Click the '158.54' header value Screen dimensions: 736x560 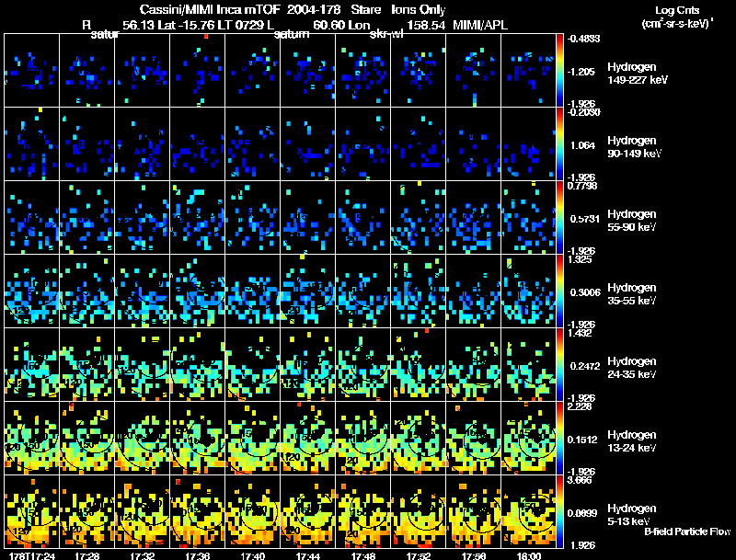(x=426, y=25)
